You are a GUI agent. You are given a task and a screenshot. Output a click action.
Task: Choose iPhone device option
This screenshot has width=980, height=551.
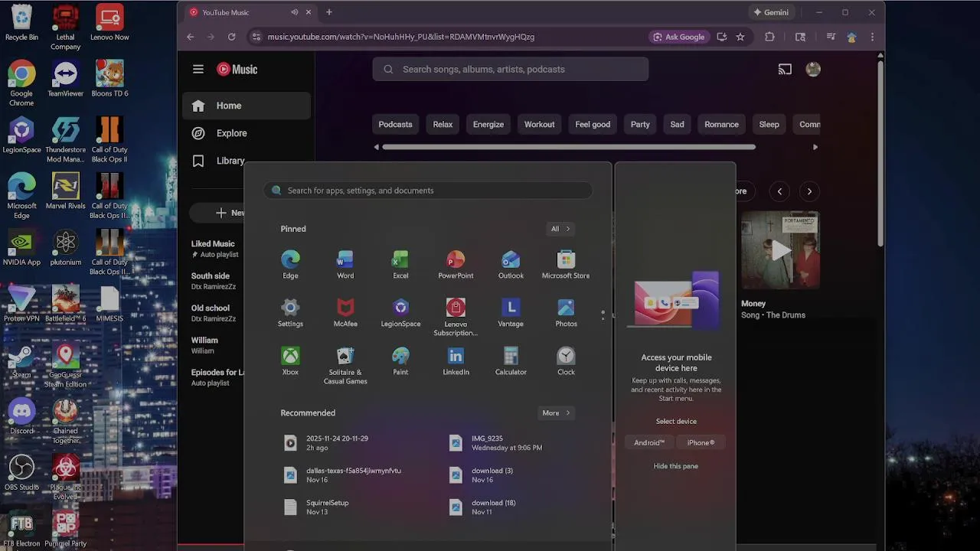[x=701, y=443]
